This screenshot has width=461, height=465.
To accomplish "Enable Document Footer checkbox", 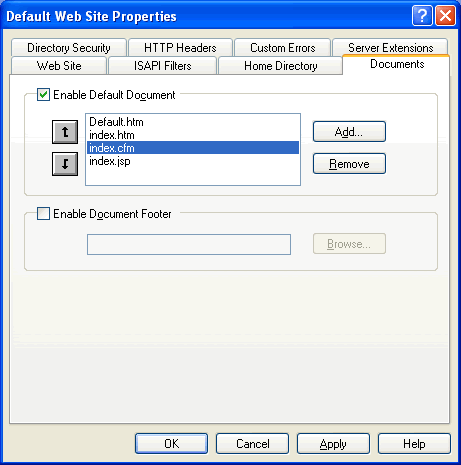I will (x=43, y=214).
